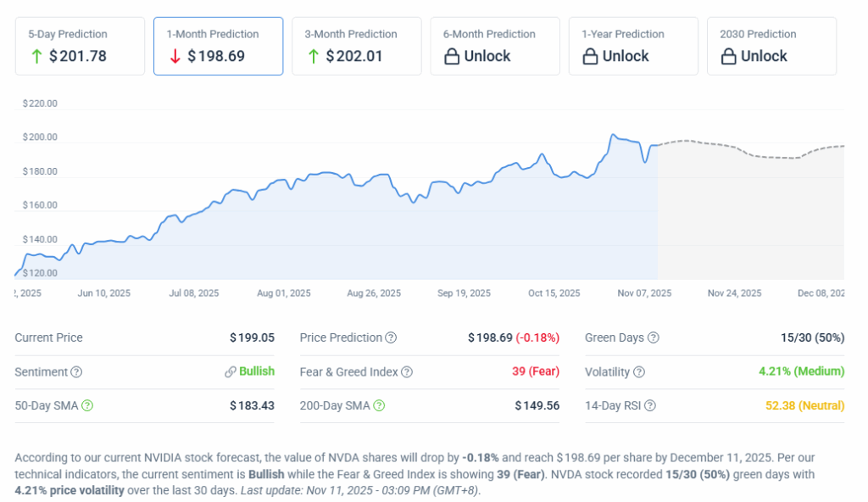Image resolution: width=868 pixels, height=502 pixels.
Task: Click the Price Prediction help icon
Action: 391,337
